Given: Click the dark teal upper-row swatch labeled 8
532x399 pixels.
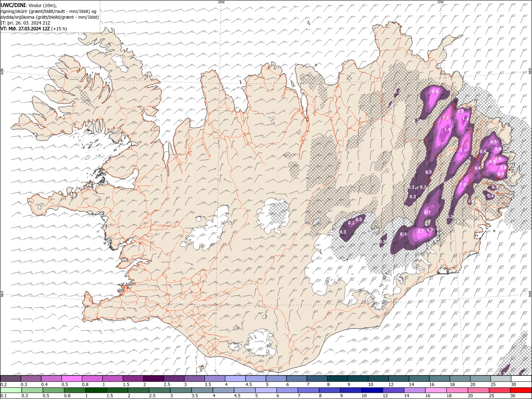Looking at the screenshot, I should point(337,379).
